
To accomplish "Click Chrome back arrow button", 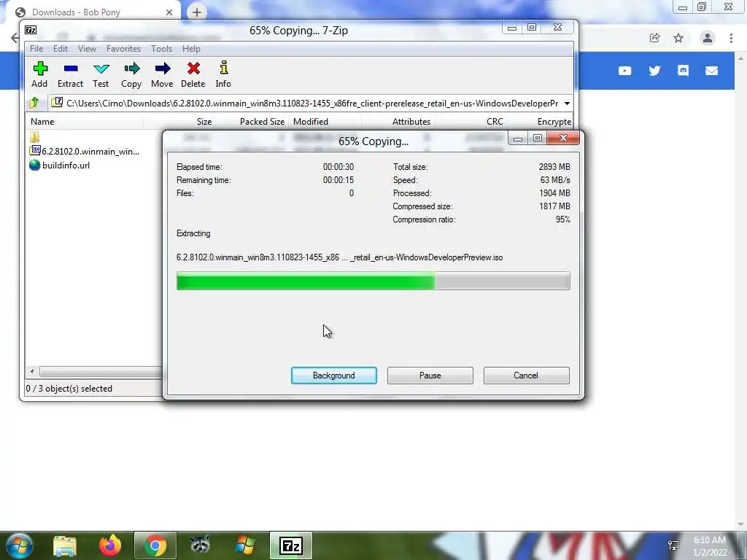I will [x=15, y=38].
